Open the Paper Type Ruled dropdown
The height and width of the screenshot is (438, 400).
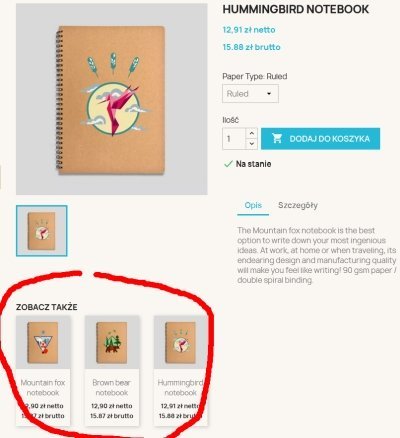[250, 94]
